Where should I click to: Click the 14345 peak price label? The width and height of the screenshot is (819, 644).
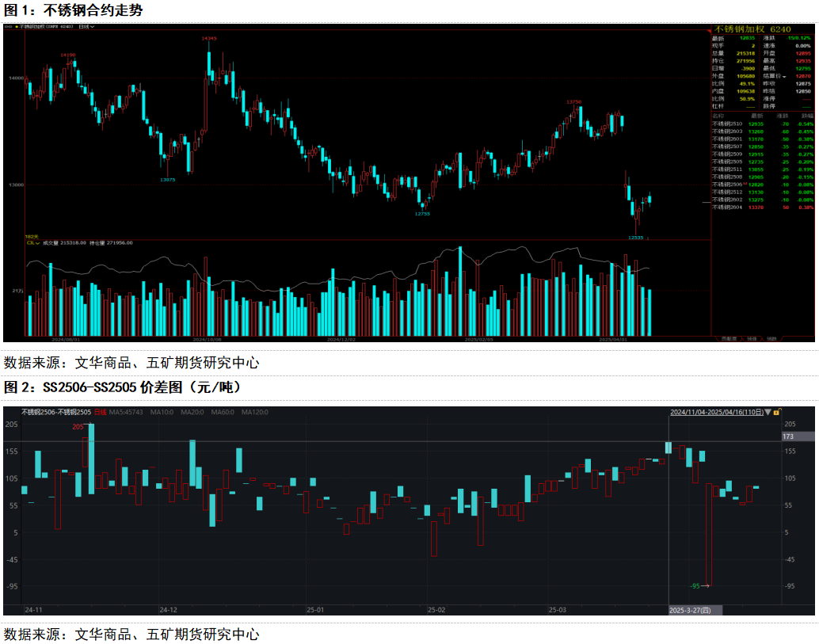(x=209, y=38)
